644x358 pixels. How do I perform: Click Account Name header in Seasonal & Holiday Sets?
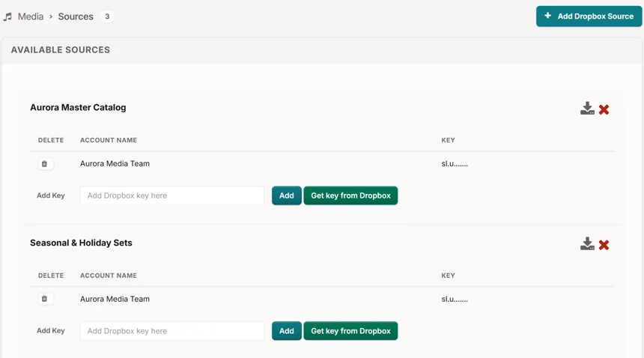coord(109,276)
